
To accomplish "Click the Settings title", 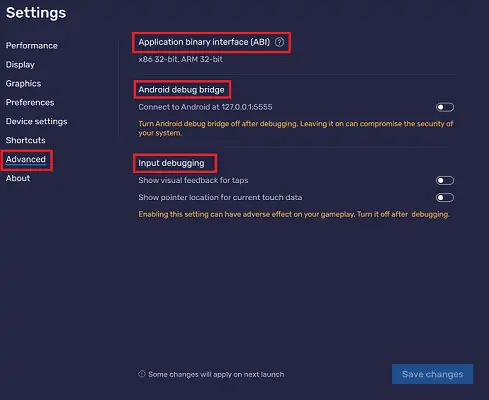I will (x=36, y=13).
